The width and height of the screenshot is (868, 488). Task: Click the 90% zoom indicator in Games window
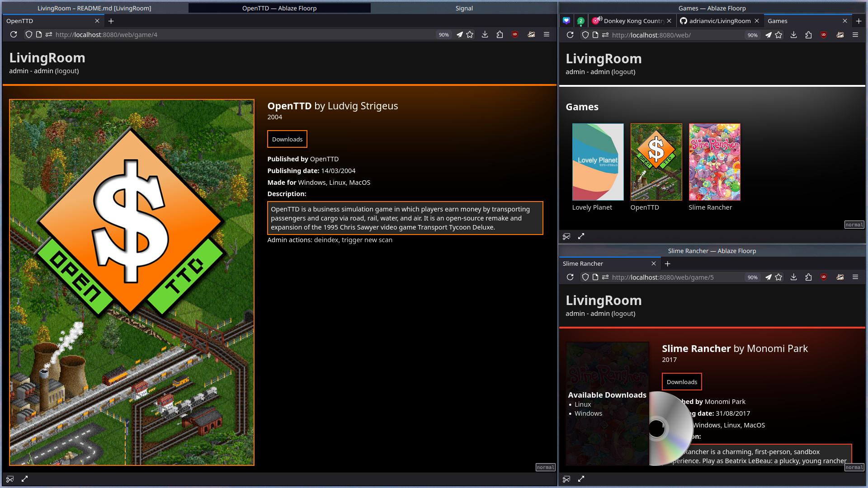752,35
